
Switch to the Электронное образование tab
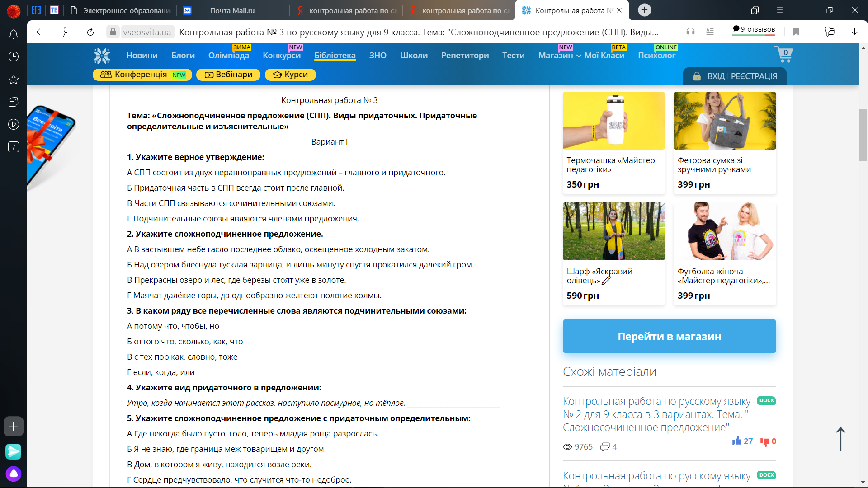pos(121,10)
